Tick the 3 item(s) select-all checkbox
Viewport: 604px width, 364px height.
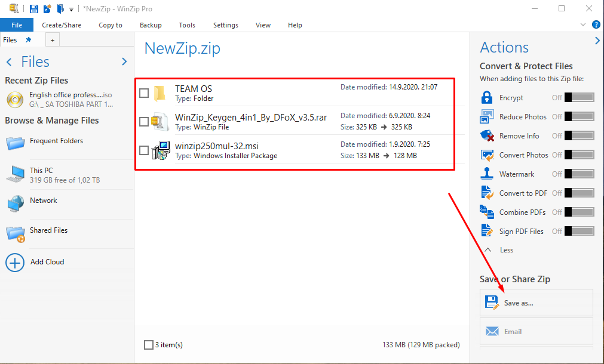(148, 345)
